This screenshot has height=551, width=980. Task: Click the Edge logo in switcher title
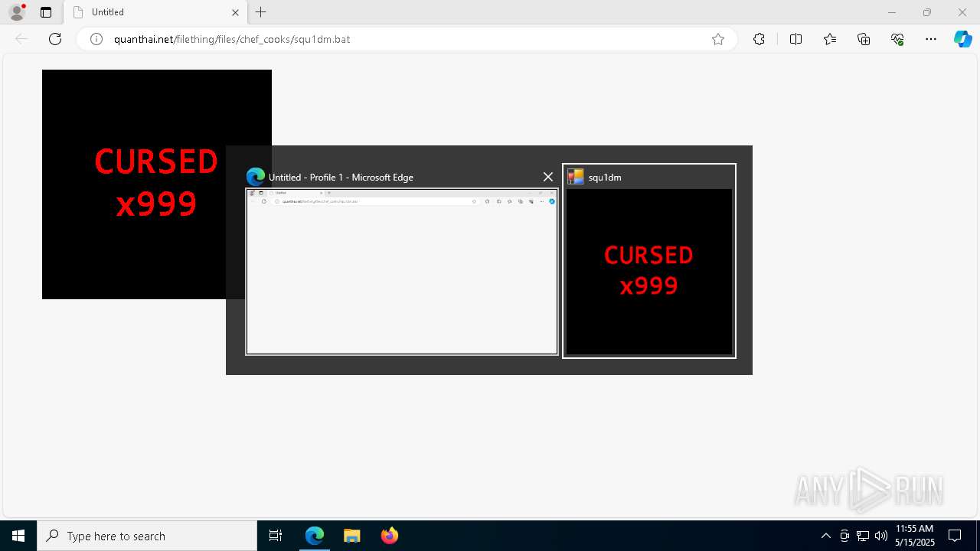[x=256, y=177]
